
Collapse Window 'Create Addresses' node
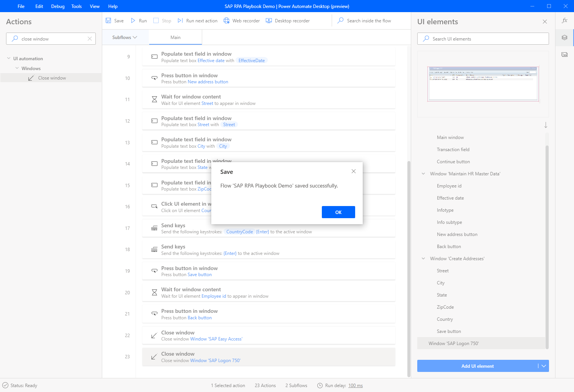coord(423,259)
